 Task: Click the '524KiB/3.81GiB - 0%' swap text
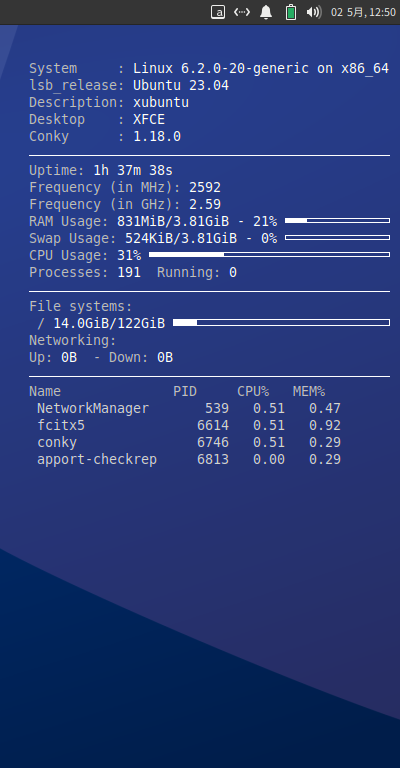(x=201, y=239)
